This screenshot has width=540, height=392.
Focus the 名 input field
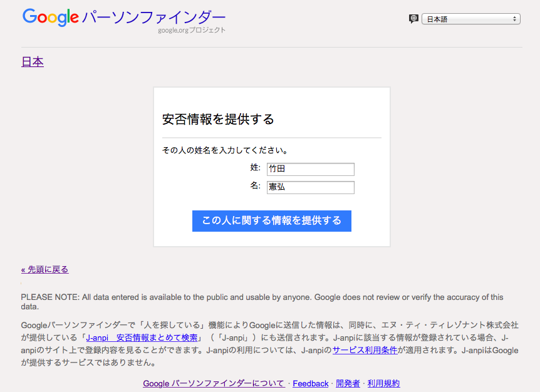pyautogui.click(x=310, y=187)
